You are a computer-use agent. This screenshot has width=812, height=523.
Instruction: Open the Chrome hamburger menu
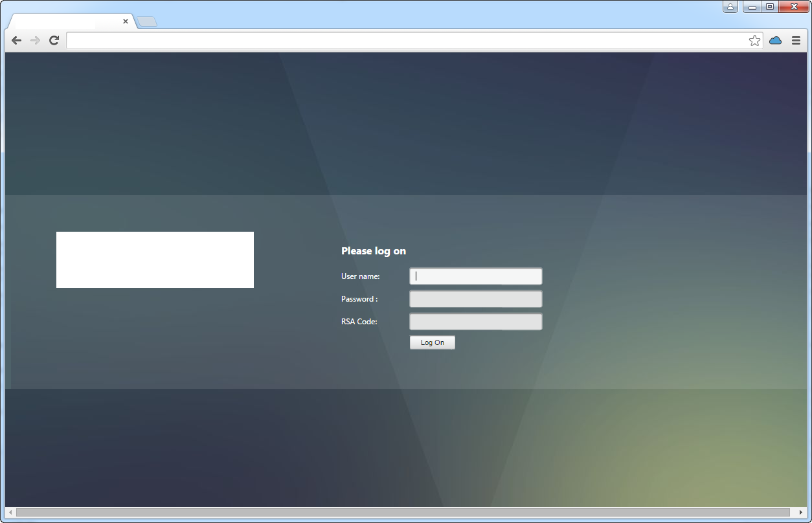(x=796, y=41)
